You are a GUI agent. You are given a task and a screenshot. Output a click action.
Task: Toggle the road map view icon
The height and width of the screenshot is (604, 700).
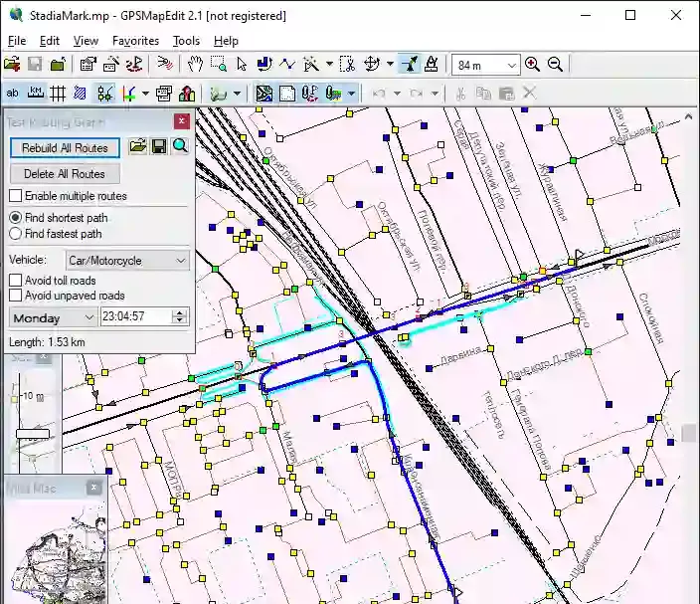click(263, 94)
